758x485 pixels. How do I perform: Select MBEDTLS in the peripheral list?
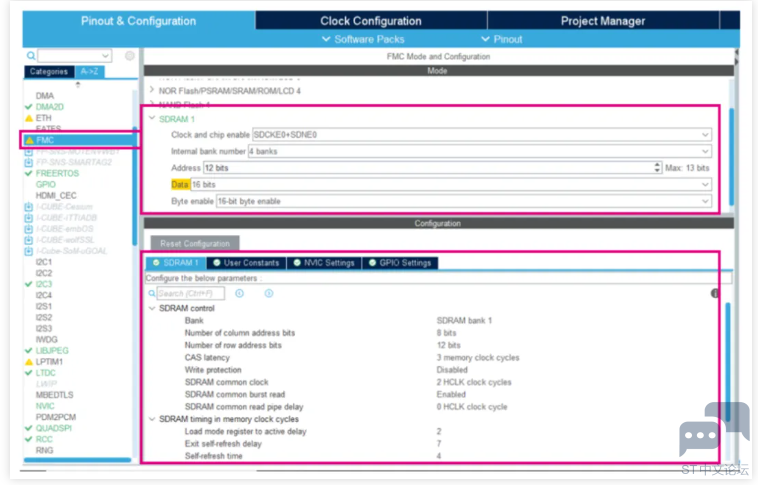coord(55,395)
